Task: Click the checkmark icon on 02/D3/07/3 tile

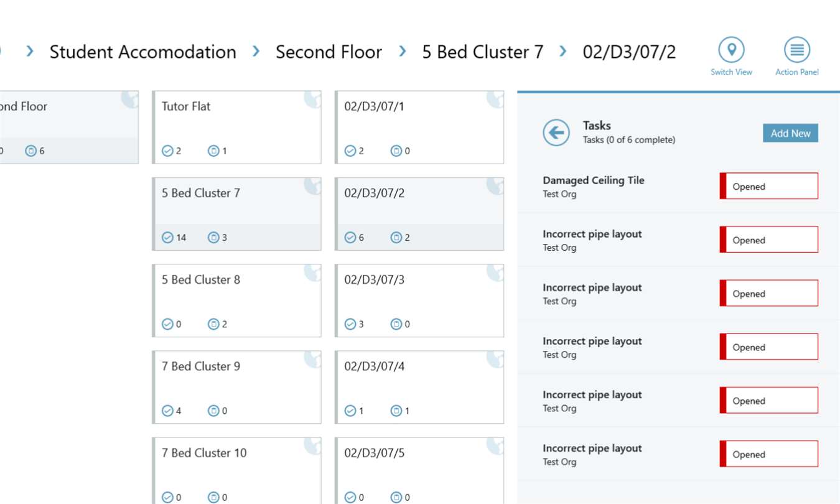Action: point(350,324)
